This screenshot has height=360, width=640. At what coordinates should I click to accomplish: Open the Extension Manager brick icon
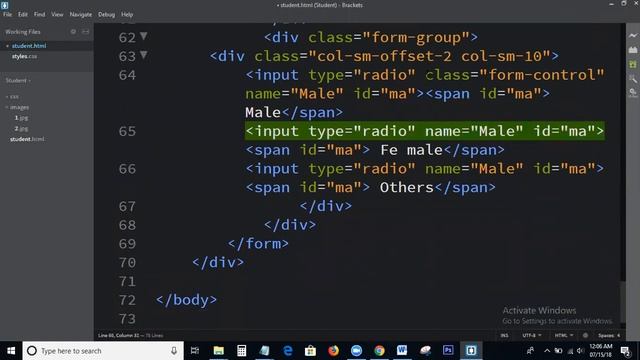tap(633, 50)
